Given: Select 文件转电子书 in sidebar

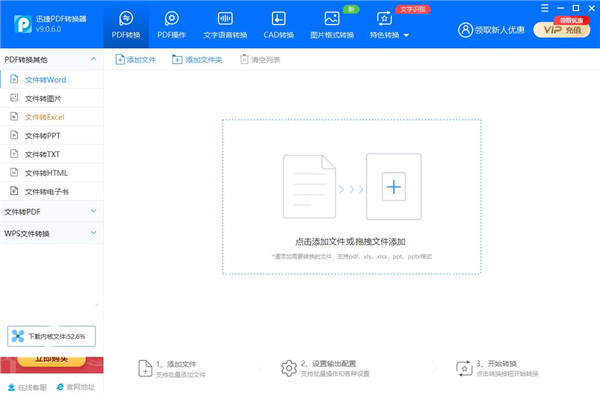Looking at the screenshot, I should pyautogui.click(x=52, y=191).
